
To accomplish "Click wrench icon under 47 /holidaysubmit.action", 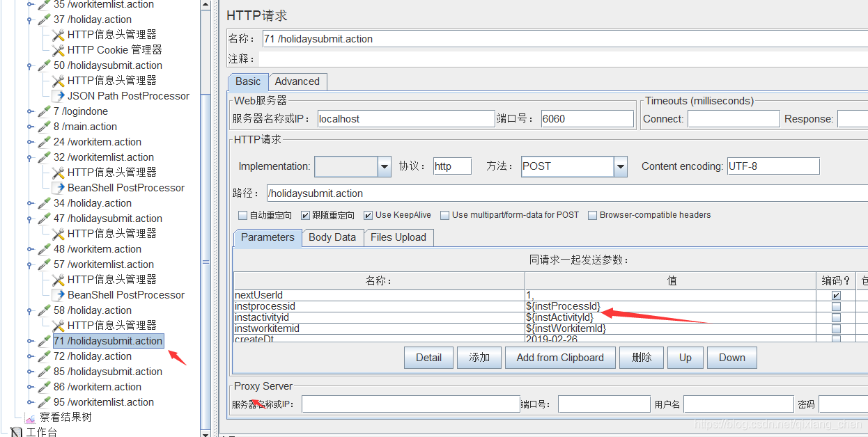I will [59, 234].
